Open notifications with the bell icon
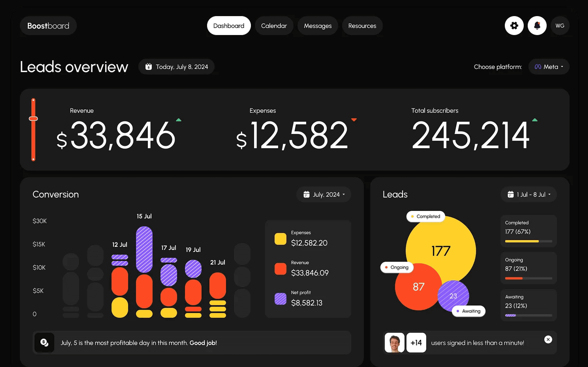The image size is (588, 367). (x=537, y=25)
